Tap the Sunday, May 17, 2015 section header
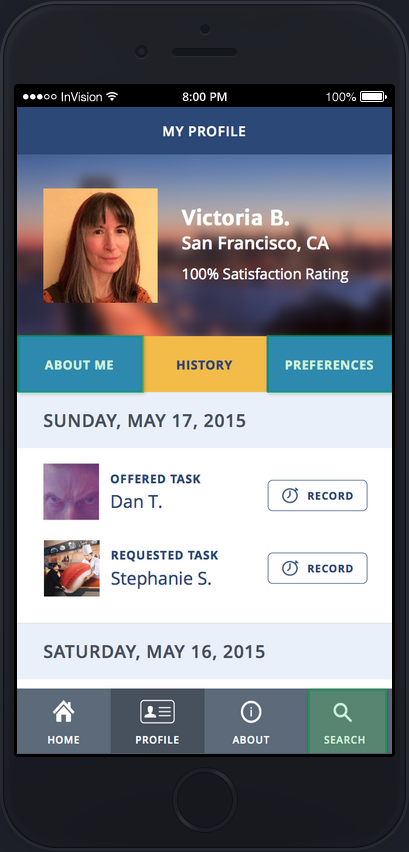 tap(205, 421)
